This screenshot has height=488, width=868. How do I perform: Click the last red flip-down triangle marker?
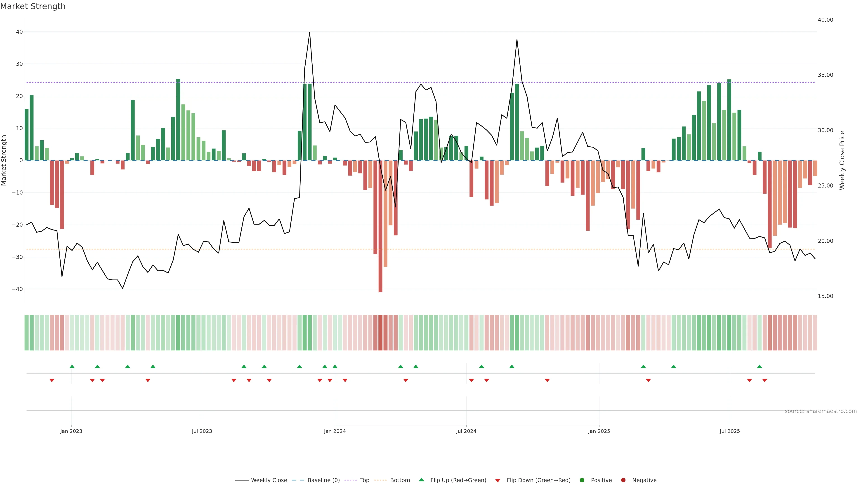tap(764, 380)
